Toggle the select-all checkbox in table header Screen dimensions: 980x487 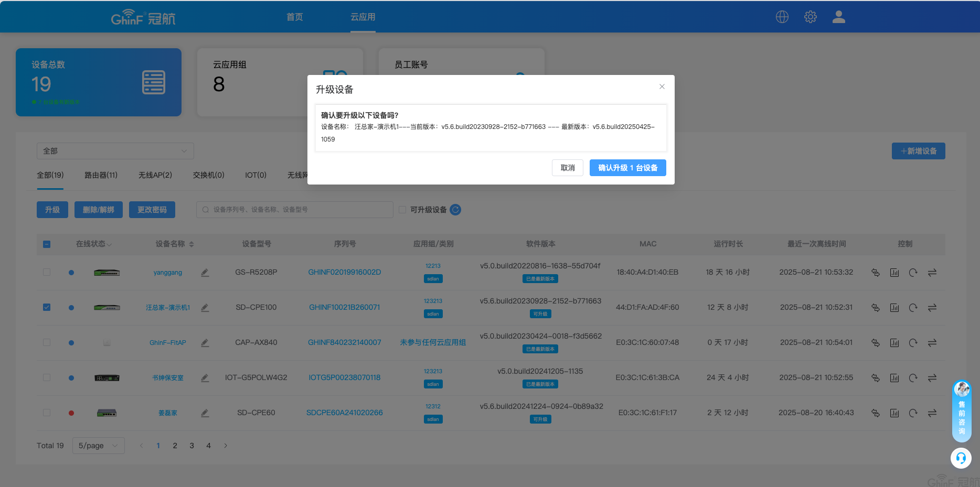(47, 244)
